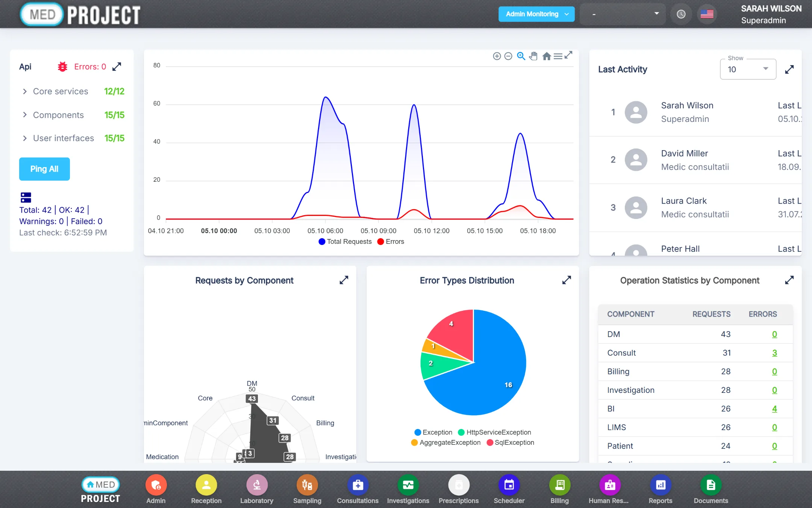Expand the requests timeline chart panel

[568, 55]
